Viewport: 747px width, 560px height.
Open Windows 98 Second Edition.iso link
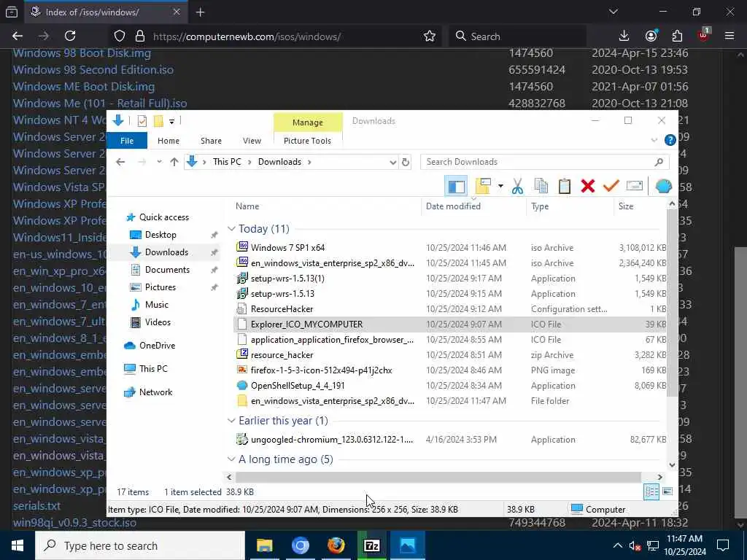coord(93,70)
